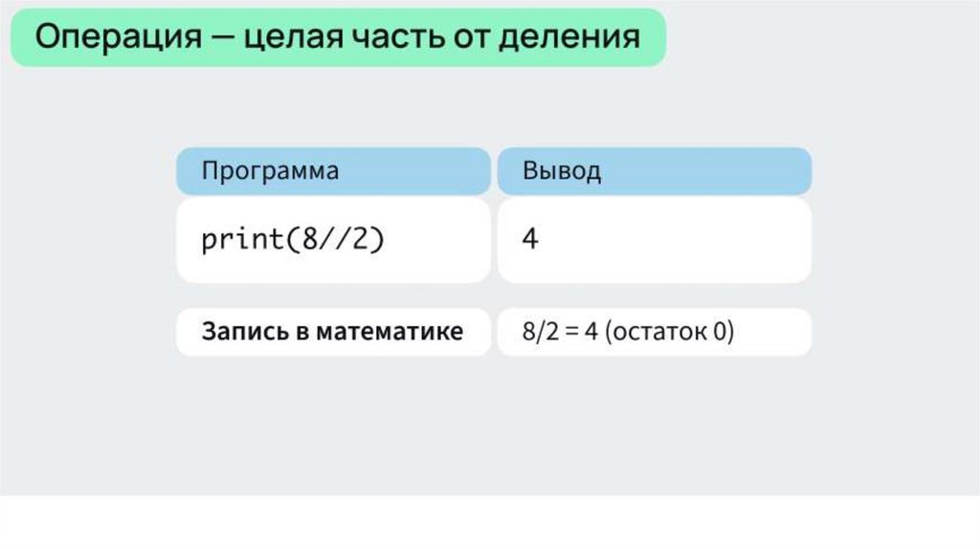
Task: Click the white strip below the slide
Action: (x=490, y=522)
